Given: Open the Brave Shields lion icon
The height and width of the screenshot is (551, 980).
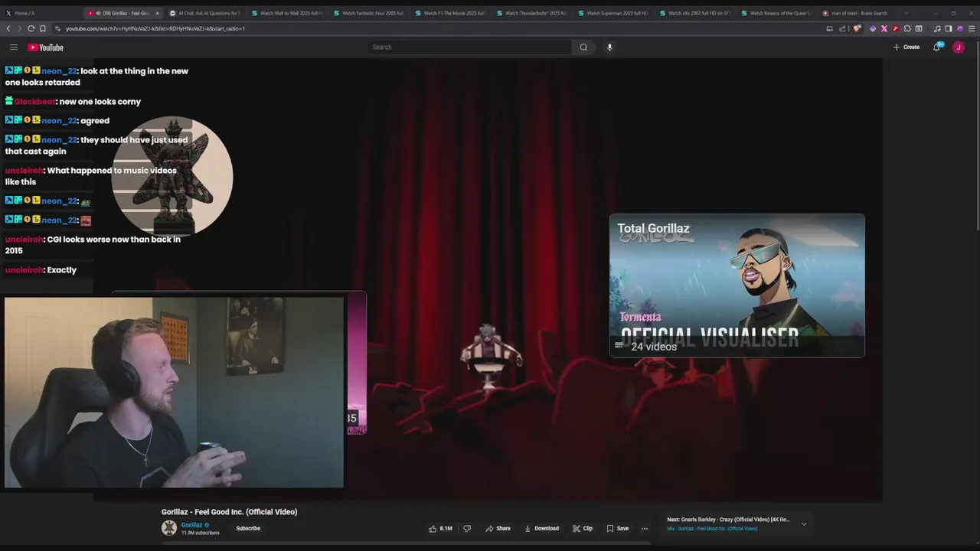Looking at the screenshot, I should (x=857, y=28).
